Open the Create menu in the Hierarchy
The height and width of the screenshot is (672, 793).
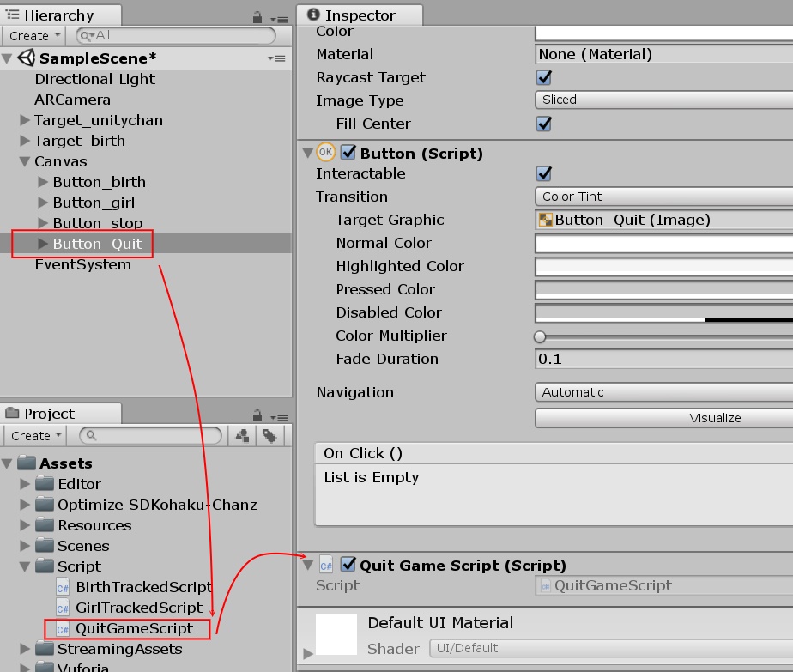(x=33, y=36)
